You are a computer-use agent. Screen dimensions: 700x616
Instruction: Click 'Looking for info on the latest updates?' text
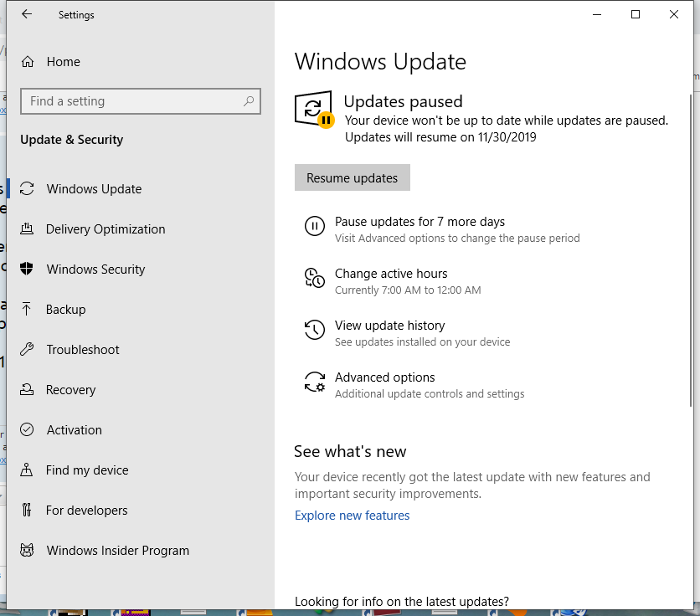pyautogui.click(x=402, y=602)
